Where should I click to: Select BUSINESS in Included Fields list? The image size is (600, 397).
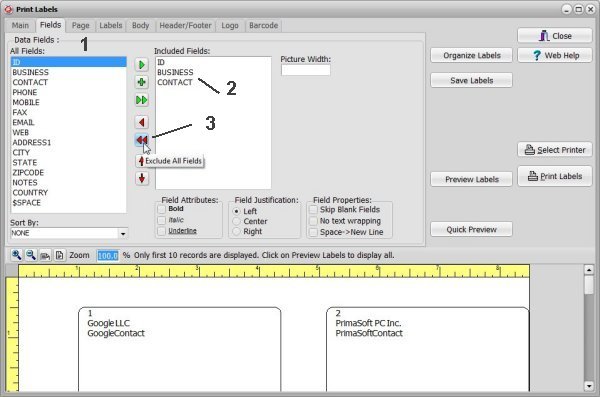(213, 72)
